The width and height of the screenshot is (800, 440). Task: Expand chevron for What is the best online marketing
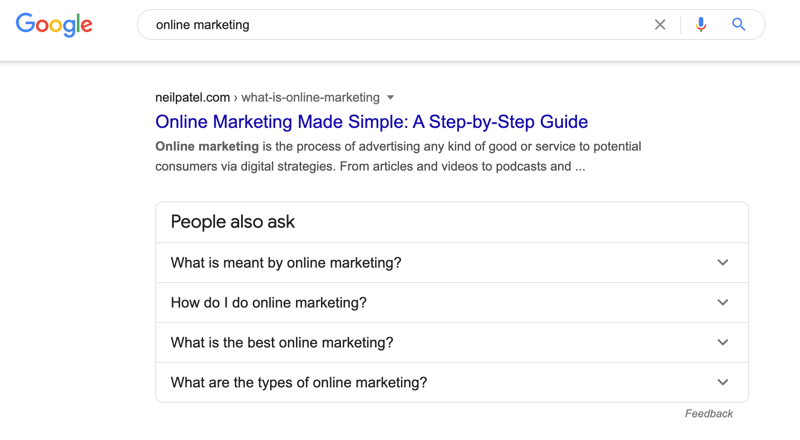722,342
